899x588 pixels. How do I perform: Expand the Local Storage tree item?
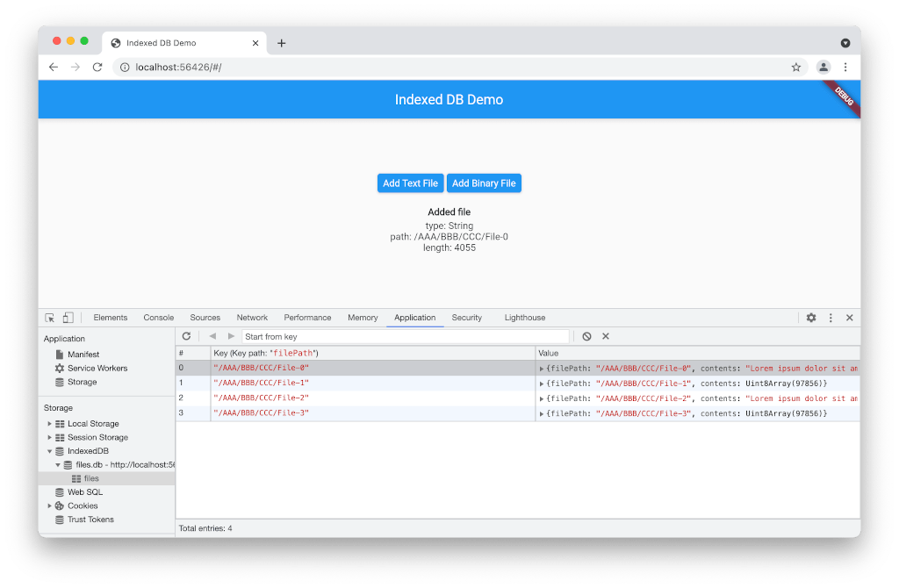(x=50, y=423)
